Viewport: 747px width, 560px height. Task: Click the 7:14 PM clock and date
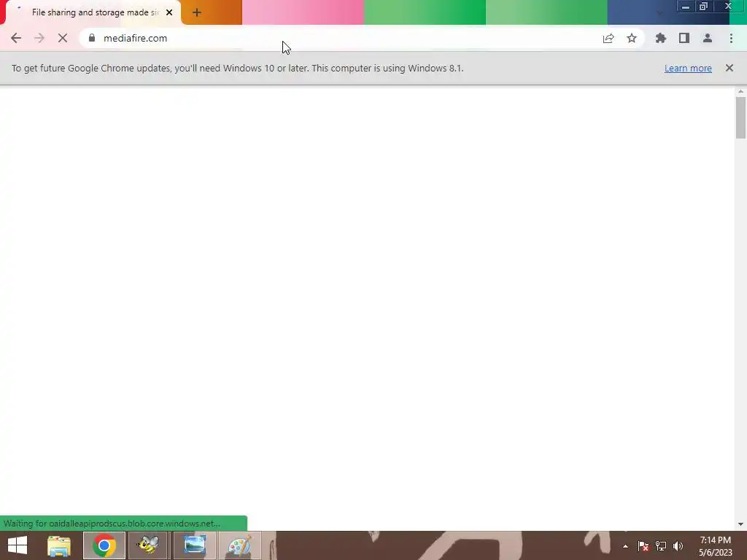pos(716,546)
